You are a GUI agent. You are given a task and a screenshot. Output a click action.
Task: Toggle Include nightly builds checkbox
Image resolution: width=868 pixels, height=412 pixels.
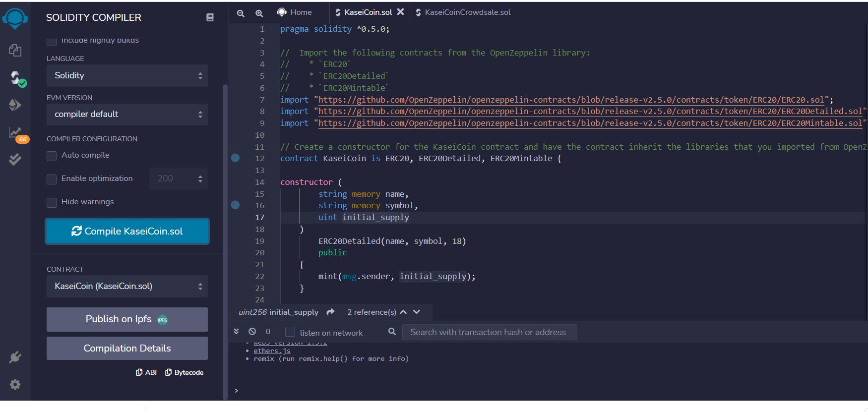pyautogui.click(x=52, y=41)
